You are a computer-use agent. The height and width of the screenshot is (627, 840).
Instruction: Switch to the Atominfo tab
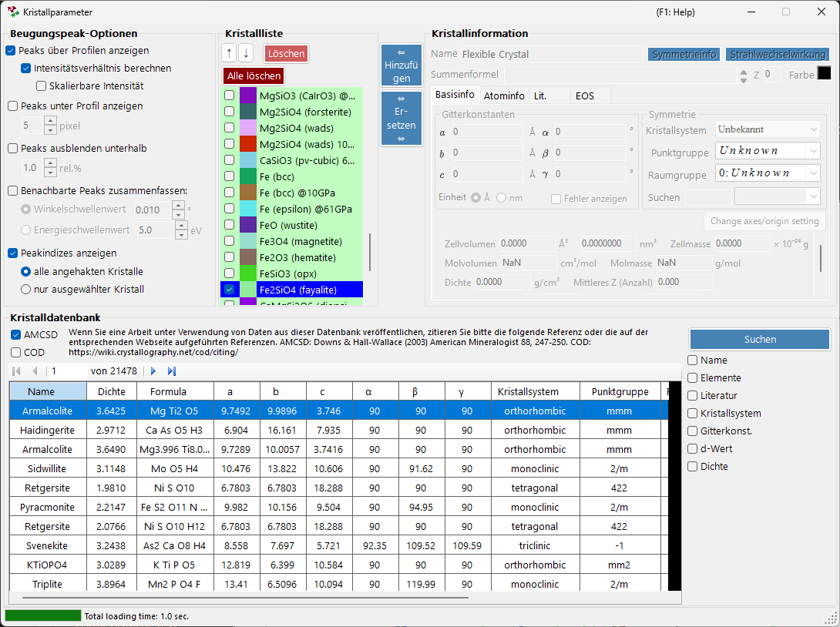(504, 96)
